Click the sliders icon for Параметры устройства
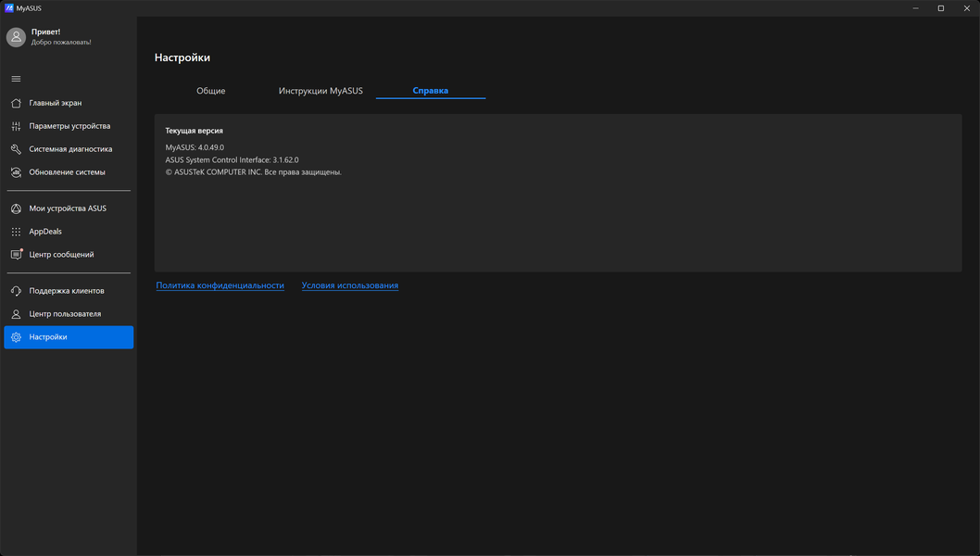Image resolution: width=980 pixels, height=556 pixels. pyautogui.click(x=17, y=126)
